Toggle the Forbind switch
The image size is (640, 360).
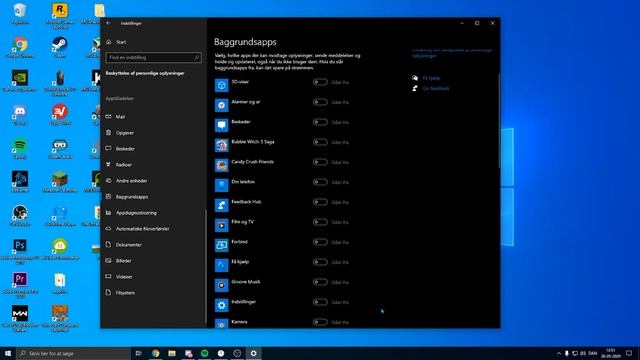320,242
